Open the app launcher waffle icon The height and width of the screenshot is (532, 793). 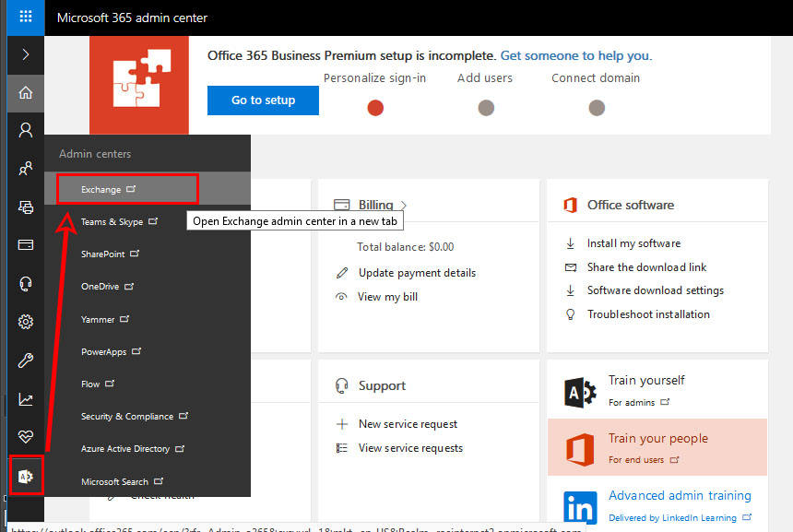click(25, 17)
